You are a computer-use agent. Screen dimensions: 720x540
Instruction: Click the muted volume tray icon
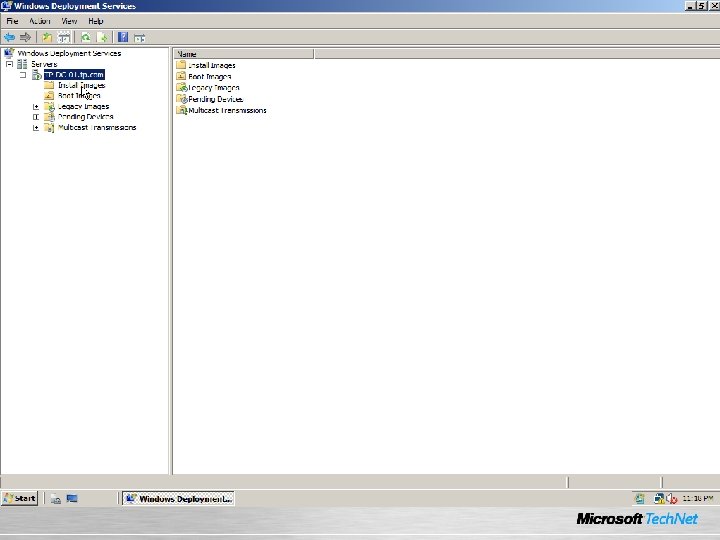[x=672, y=498]
